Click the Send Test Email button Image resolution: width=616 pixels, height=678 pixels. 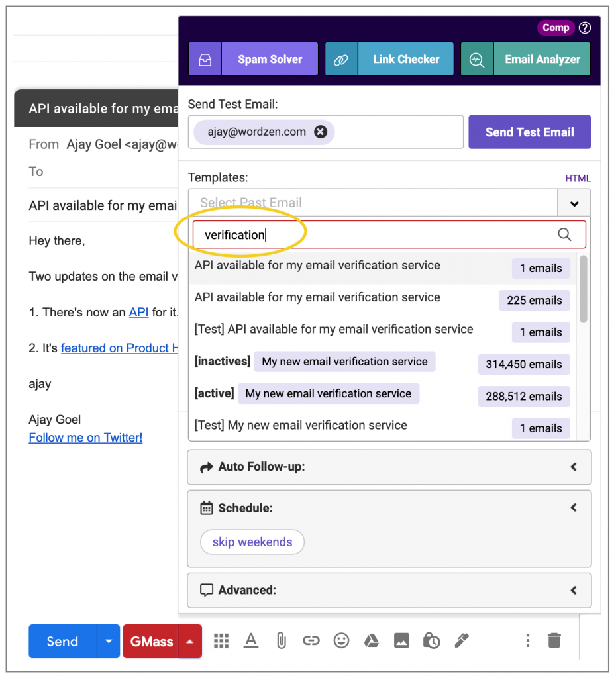coord(529,132)
